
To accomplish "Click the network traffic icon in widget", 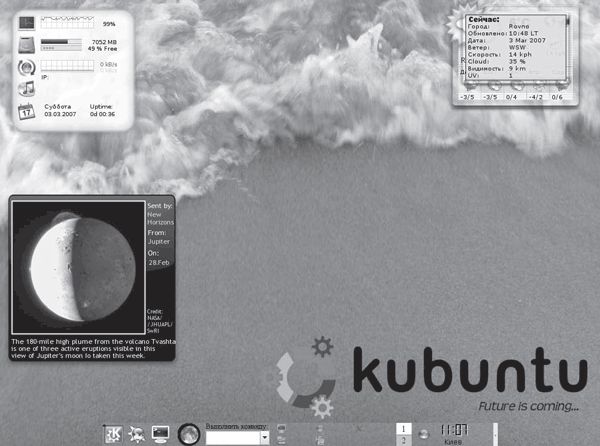I will pos(27,67).
